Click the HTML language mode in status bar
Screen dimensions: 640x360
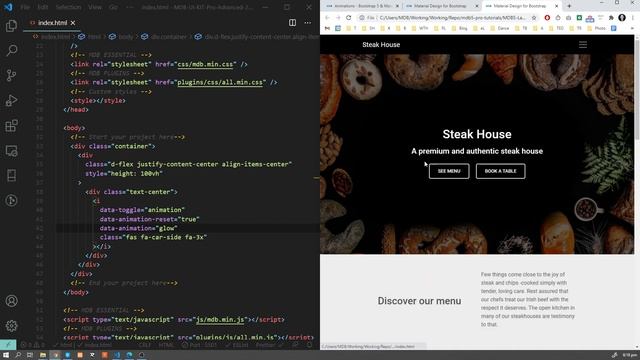tap(166, 345)
